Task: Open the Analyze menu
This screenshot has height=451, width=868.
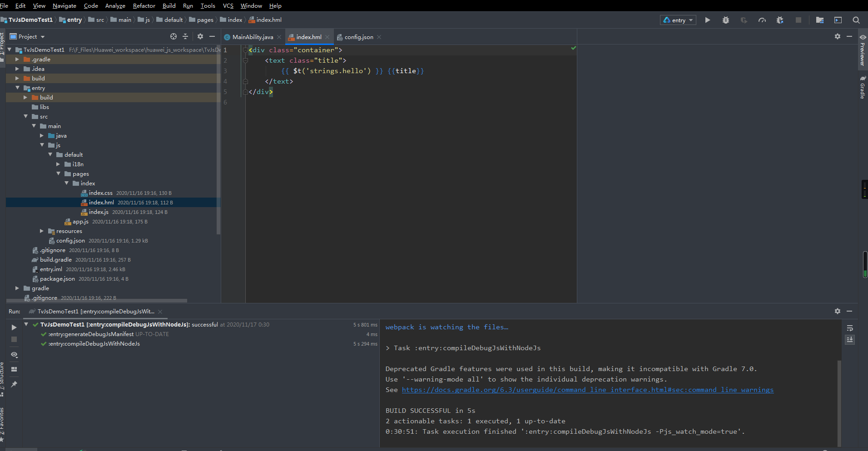Action: point(115,5)
